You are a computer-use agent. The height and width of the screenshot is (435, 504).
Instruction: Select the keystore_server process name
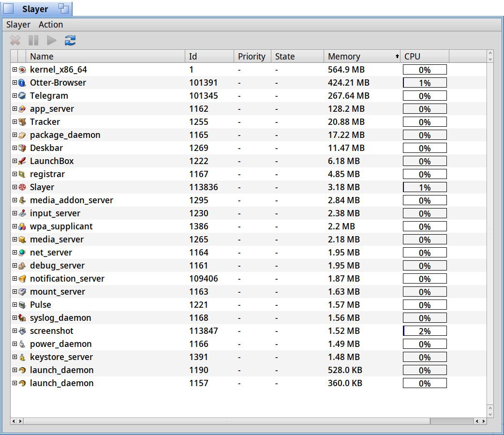click(x=61, y=357)
